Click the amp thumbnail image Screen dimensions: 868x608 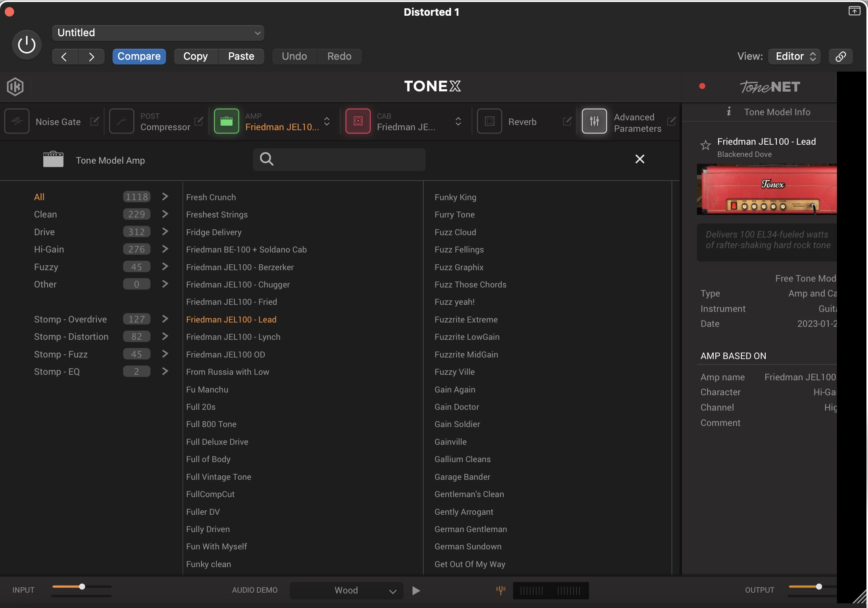[766, 189]
